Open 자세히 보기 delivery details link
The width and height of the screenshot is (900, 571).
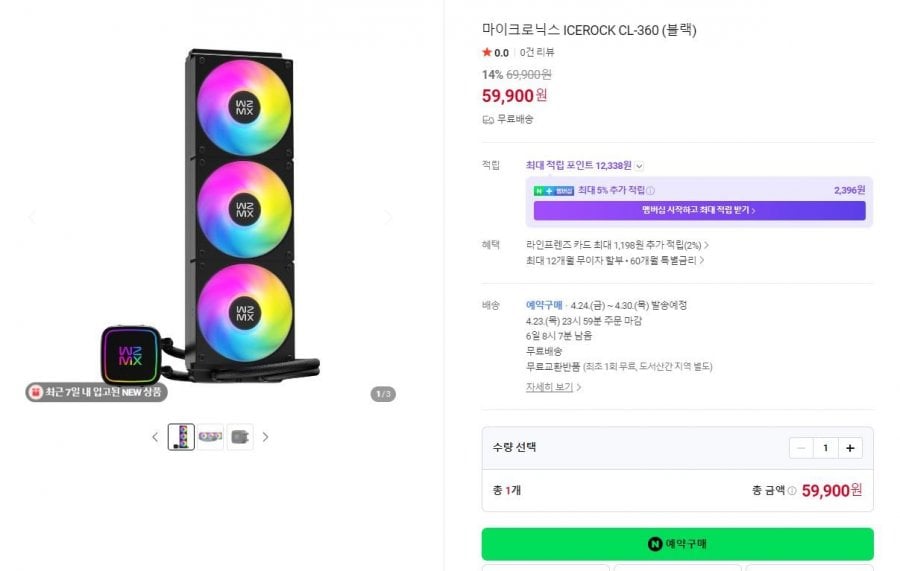coord(553,387)
